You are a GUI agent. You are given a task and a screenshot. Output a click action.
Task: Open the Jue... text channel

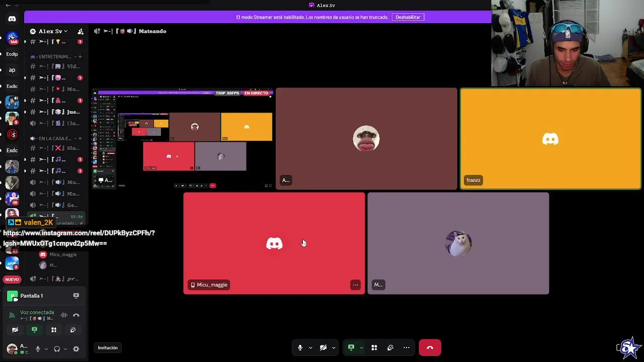pos(55,112)
